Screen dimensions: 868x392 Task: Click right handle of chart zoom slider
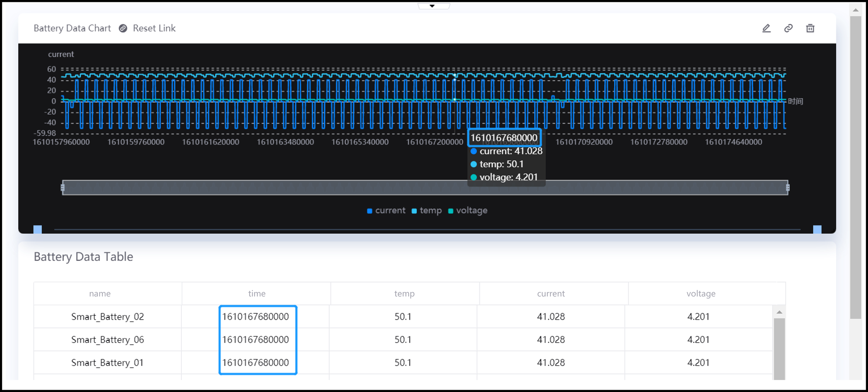point(788,188)
